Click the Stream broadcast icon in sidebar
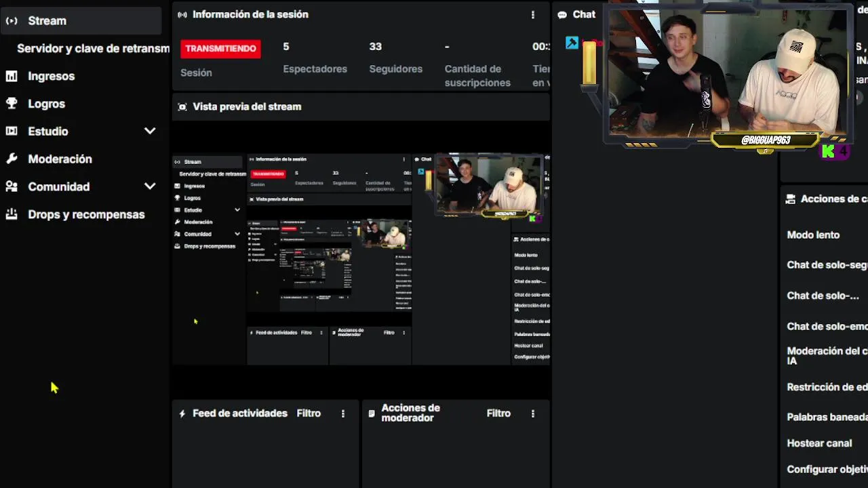868x488 pixels. point(12,21)
